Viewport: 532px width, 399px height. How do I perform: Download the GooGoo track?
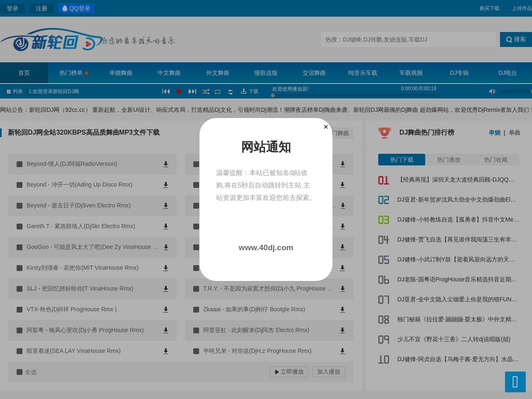[x=166, y=247]
